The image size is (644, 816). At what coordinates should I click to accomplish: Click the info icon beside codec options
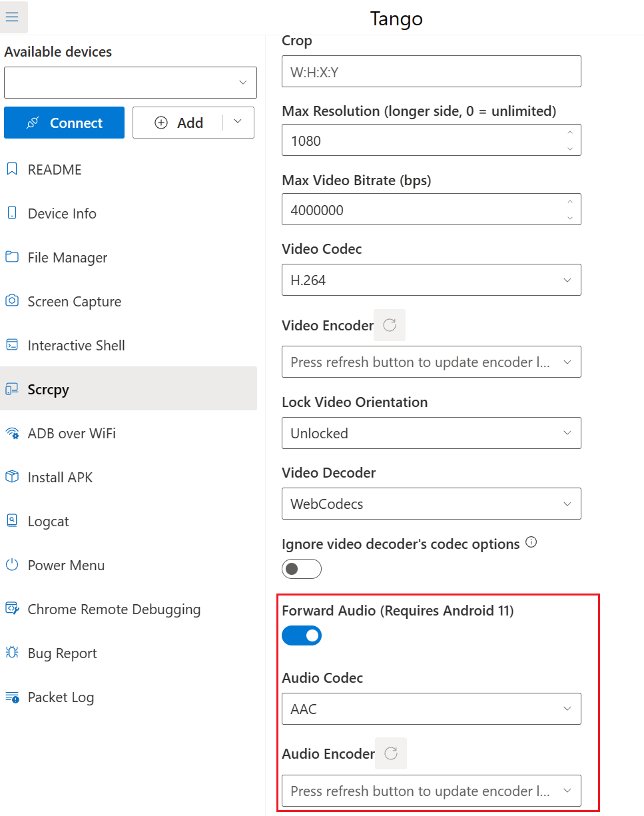(x=531, y=543)
